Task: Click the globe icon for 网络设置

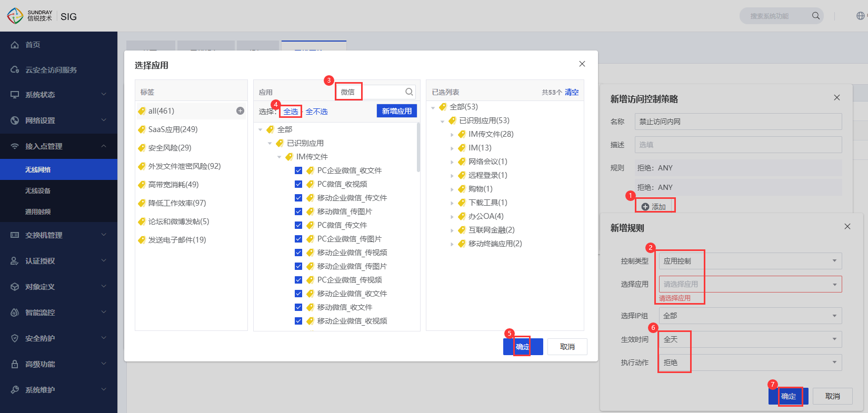Action: click(x=15, y=120)
